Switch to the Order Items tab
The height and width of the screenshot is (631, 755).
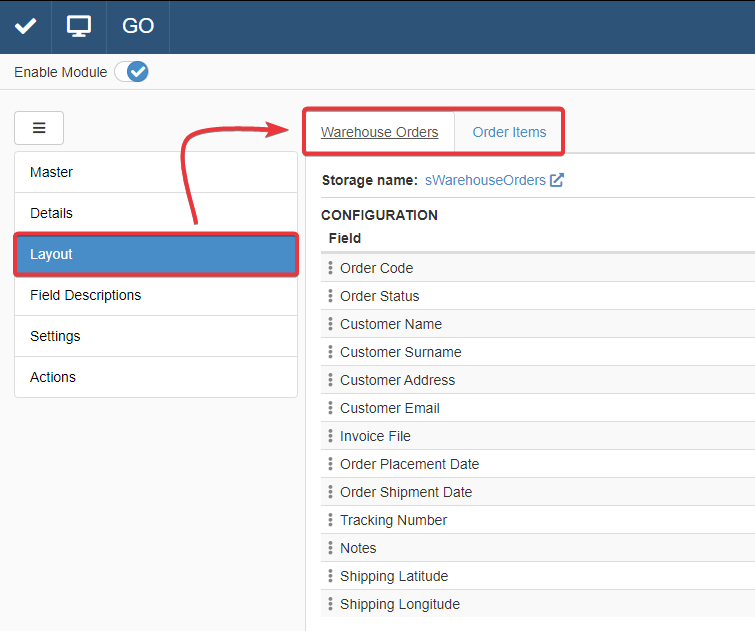tap(509, 132)
